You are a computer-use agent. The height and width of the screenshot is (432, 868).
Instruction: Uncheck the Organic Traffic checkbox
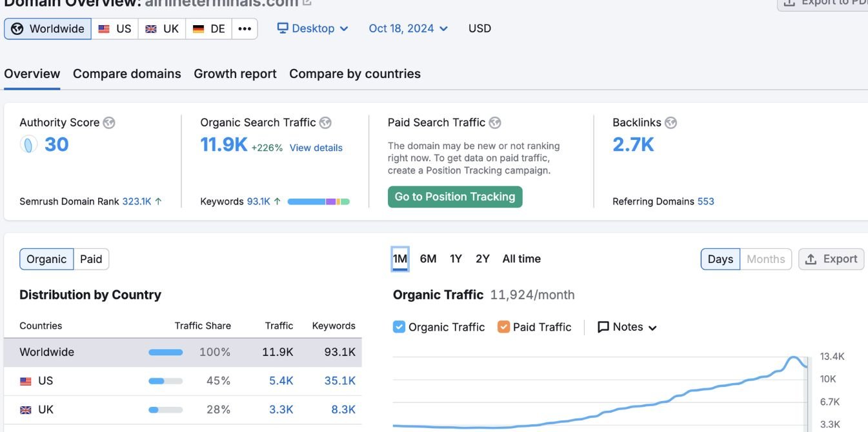[399, 327]
